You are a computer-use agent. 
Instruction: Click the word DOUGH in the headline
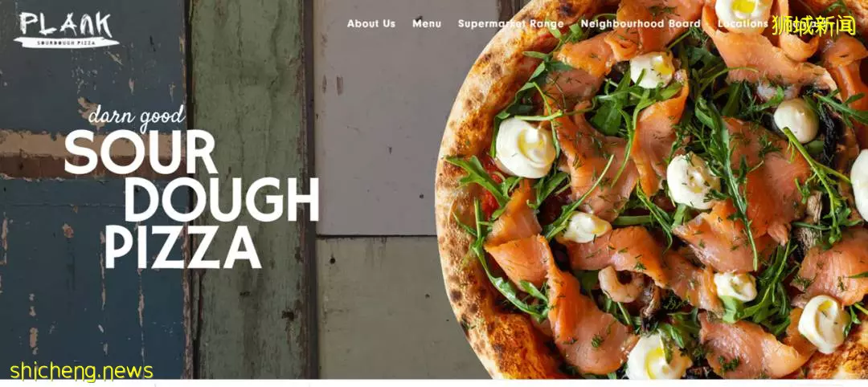[222, 200]
